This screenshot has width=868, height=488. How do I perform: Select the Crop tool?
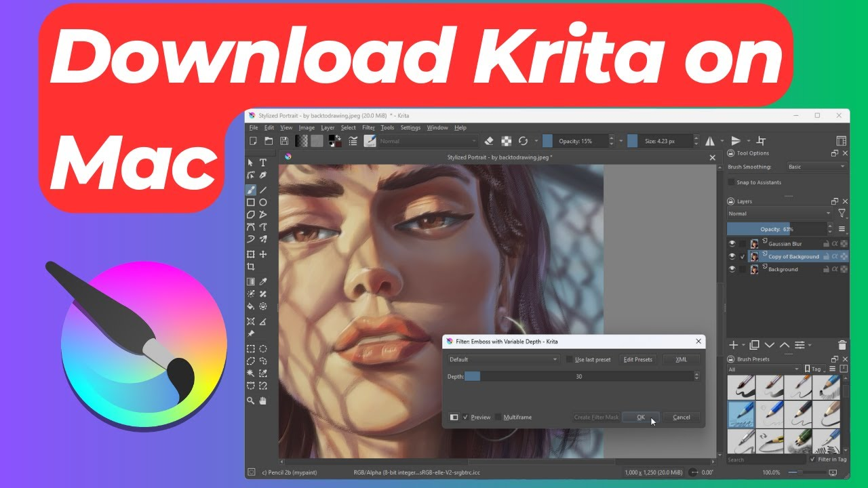(x=251, y=267)
